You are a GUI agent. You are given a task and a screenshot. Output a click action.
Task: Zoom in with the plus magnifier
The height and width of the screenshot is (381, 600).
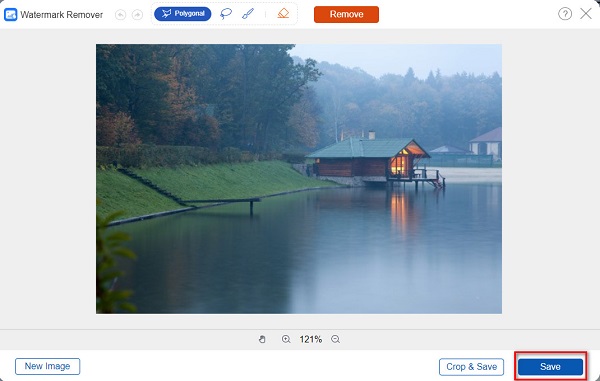coord(286,339)
